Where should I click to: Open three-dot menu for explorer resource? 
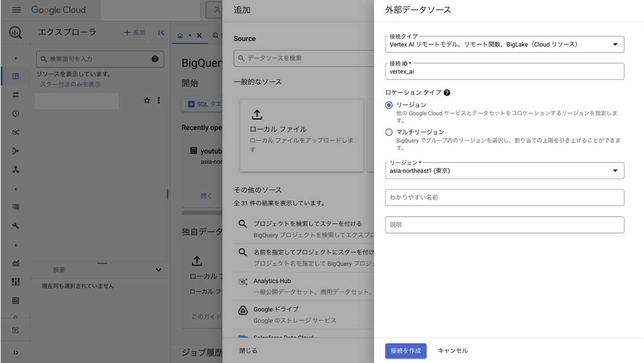point(158,101)
